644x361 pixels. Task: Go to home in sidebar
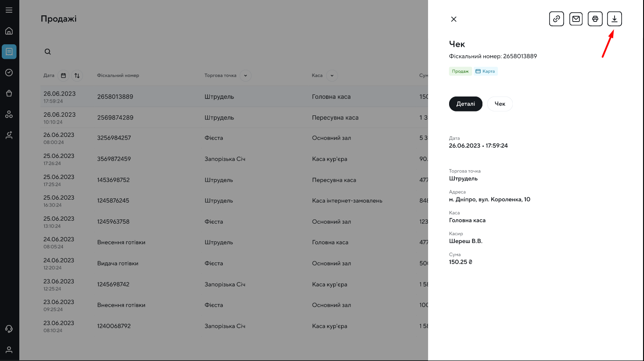pos(9,31)
